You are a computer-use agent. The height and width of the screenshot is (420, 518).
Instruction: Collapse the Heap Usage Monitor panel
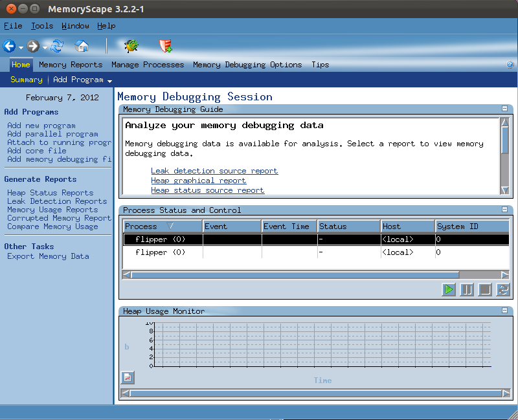coord(504,311)
